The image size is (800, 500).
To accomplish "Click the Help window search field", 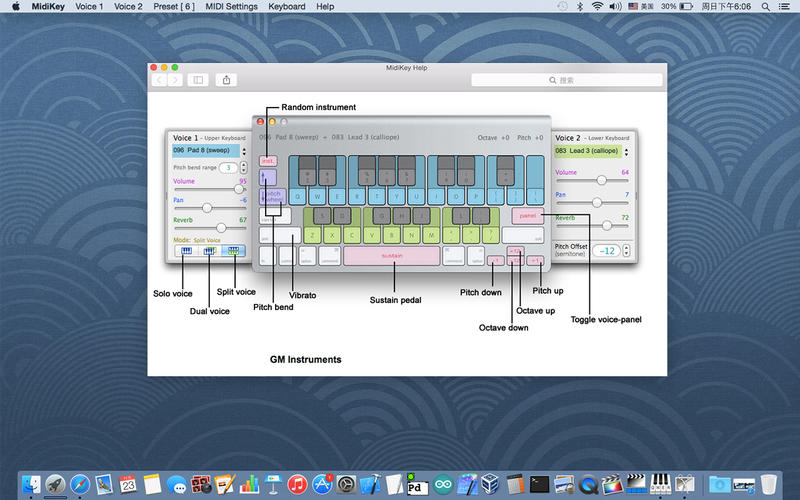I will point(566,80).
